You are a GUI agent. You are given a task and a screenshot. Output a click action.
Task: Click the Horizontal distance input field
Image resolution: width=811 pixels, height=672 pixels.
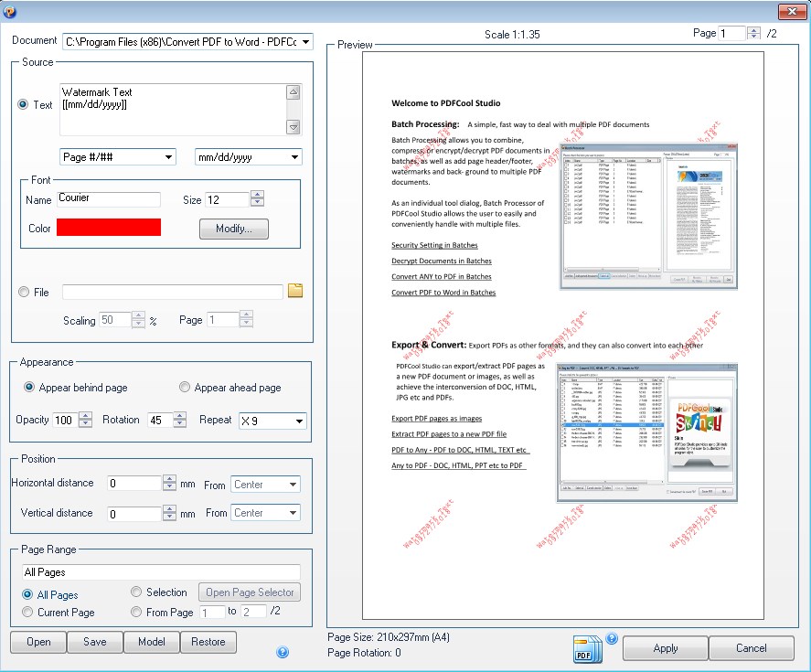coord(134,483)
